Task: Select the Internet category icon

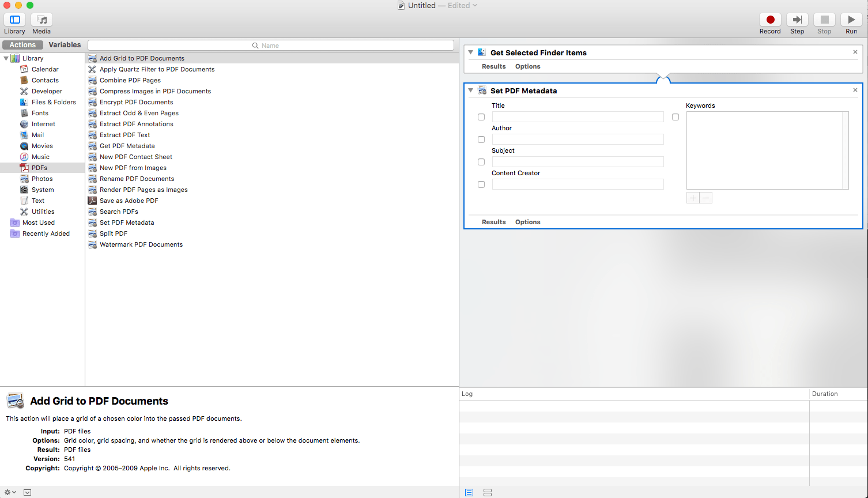Action: click(24, 124)
